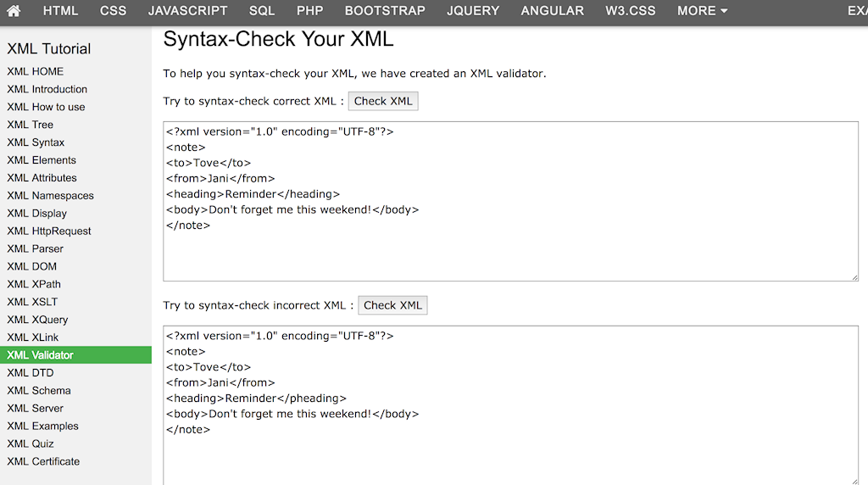Open XML HOME in the sidebar
The image size is (868, 485).
[36, 71]
